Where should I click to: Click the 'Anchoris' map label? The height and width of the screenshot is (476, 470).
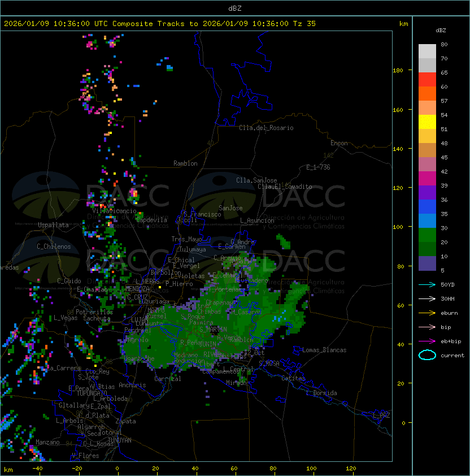132,385
